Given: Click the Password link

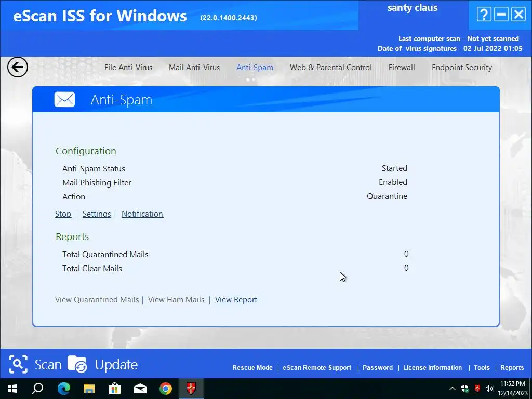Looking at the screenshot, I should [x=378, y=368].
